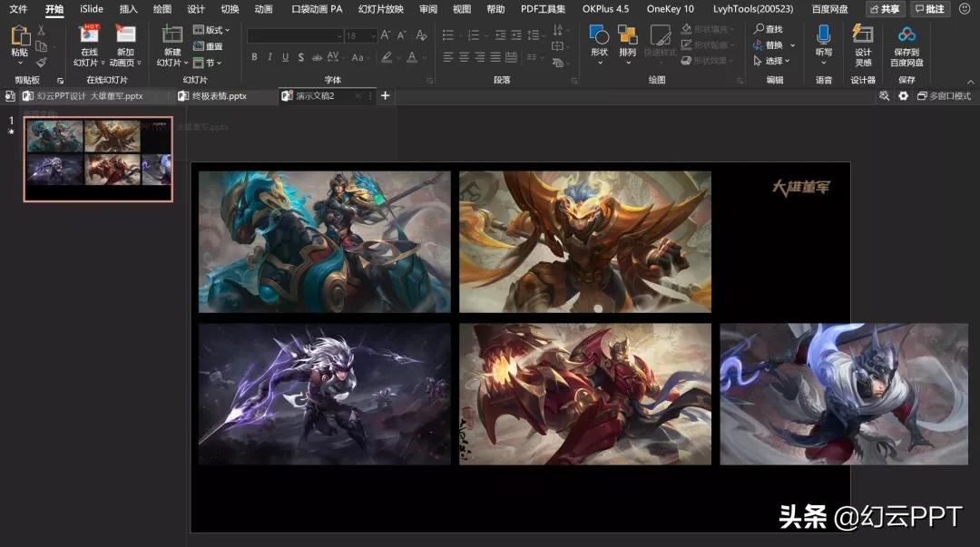Start 听写 dictation with the microphone
980x547 pixels.
824,44
